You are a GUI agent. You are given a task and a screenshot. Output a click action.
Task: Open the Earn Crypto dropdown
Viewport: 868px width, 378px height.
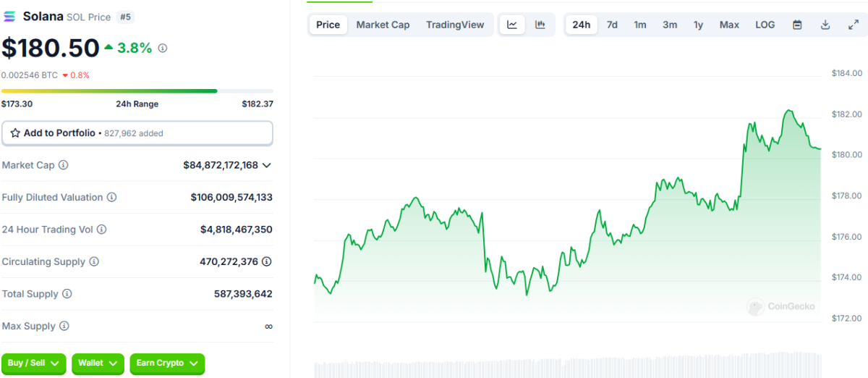coord(167,363)
